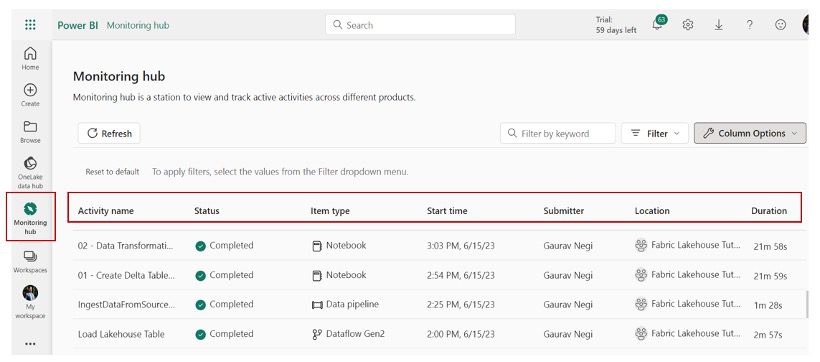Image resolution: width=820 pixels, height=362 pixels.
Task: Click the Refresh button
Action: (109, 133)
